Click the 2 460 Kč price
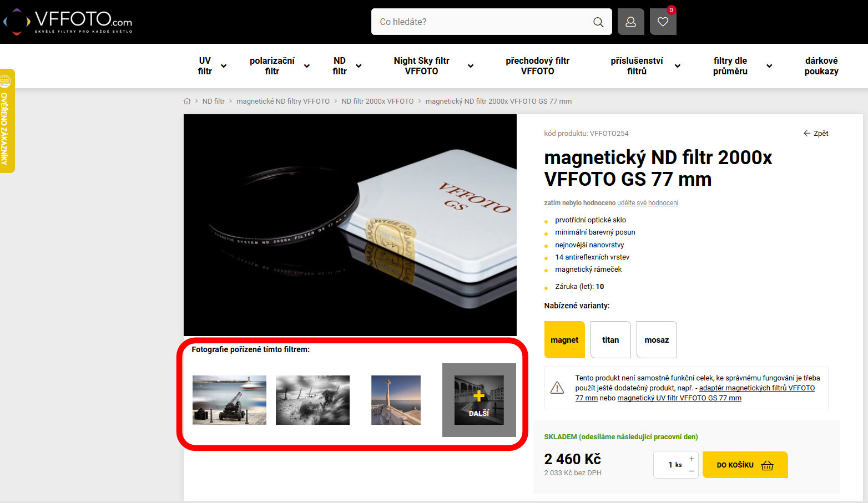Viewport: 868px width, 503px height. pyautogui.click(x=573, y=459)
